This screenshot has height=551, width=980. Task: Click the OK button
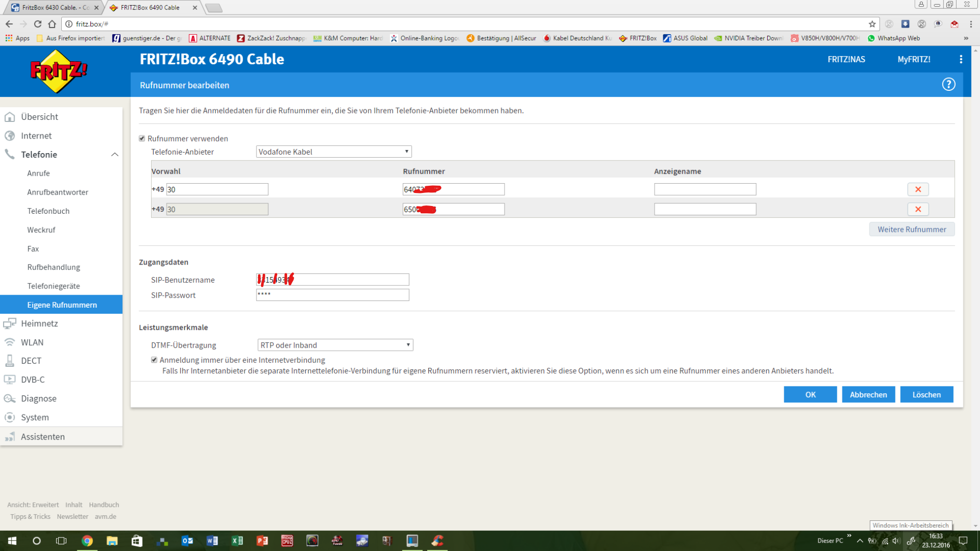point(810,394)
